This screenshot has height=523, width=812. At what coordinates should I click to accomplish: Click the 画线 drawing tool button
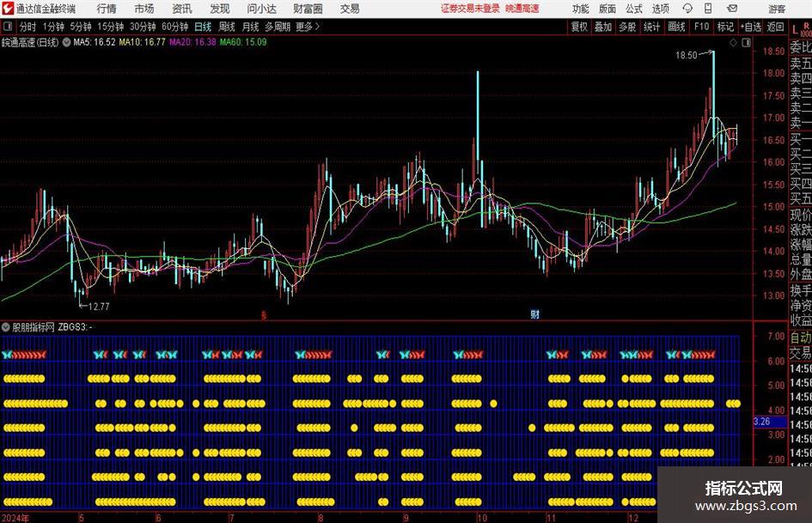pos(676,27)
